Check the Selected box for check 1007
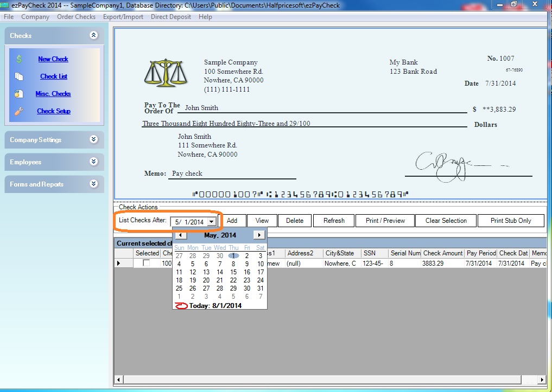The height and width of the screenshot is (392, 552). (145, 263)
